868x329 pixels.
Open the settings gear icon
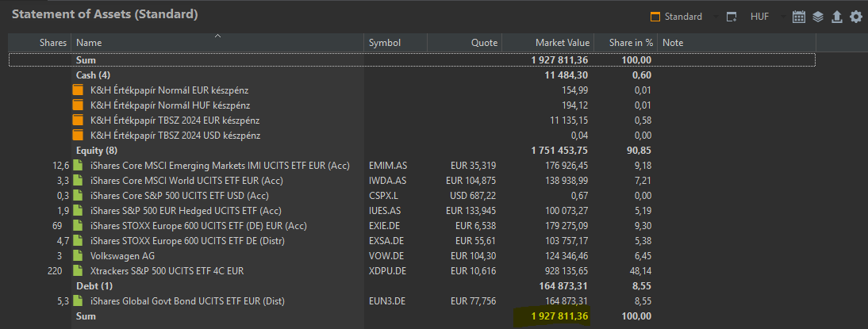[856, 17]
